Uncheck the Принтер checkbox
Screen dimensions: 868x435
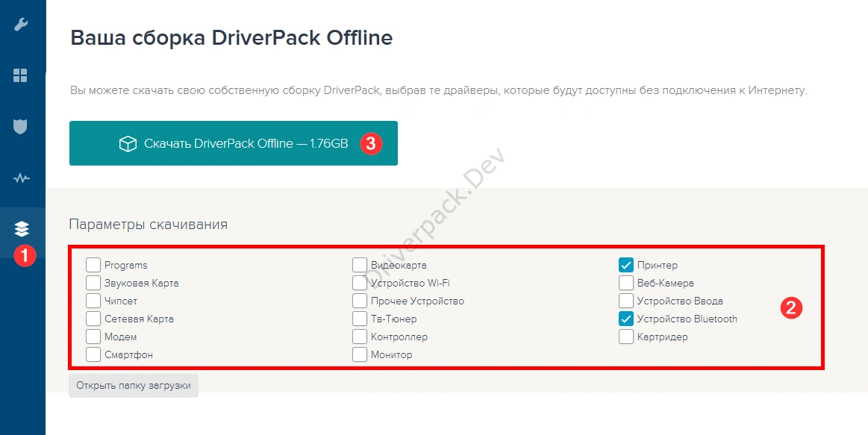point(626,265)
